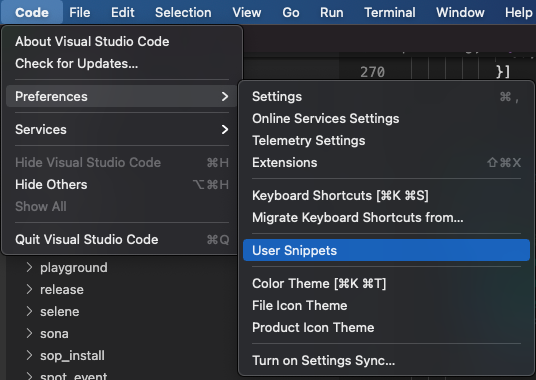This screenshot has width=536, height=380.
Task: Expand the Preferences submenu
Action: [x=121, y=96]
